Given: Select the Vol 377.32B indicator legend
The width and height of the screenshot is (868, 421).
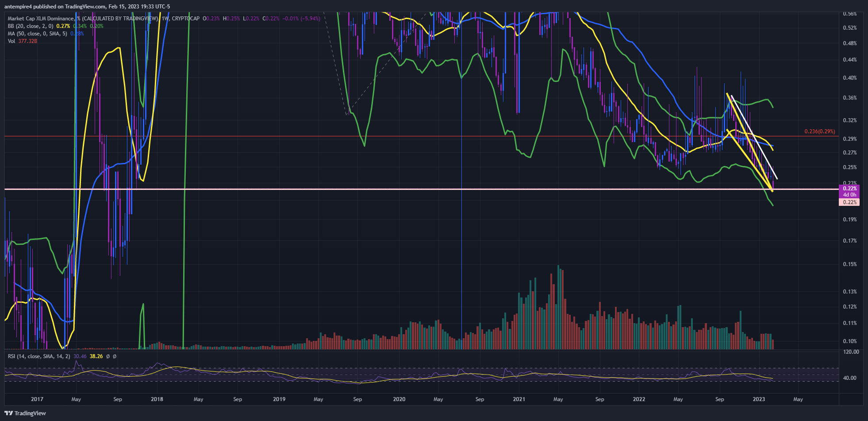Looking at the screenshot, I should (23, 41).
